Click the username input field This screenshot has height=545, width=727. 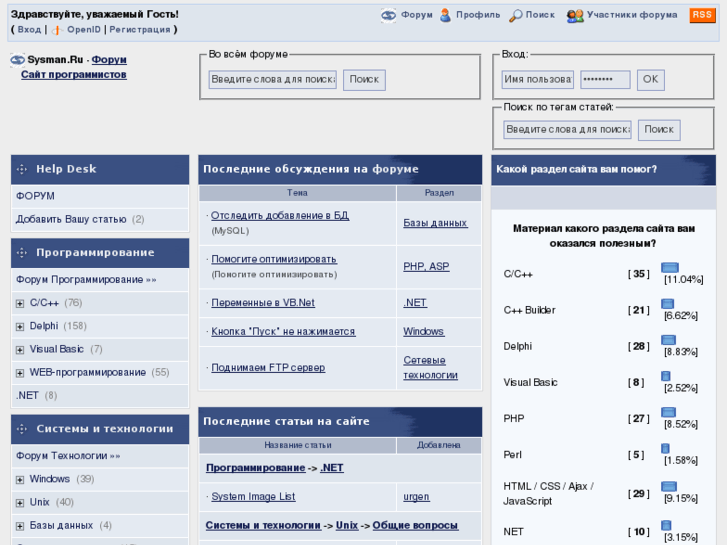[537, 80]
